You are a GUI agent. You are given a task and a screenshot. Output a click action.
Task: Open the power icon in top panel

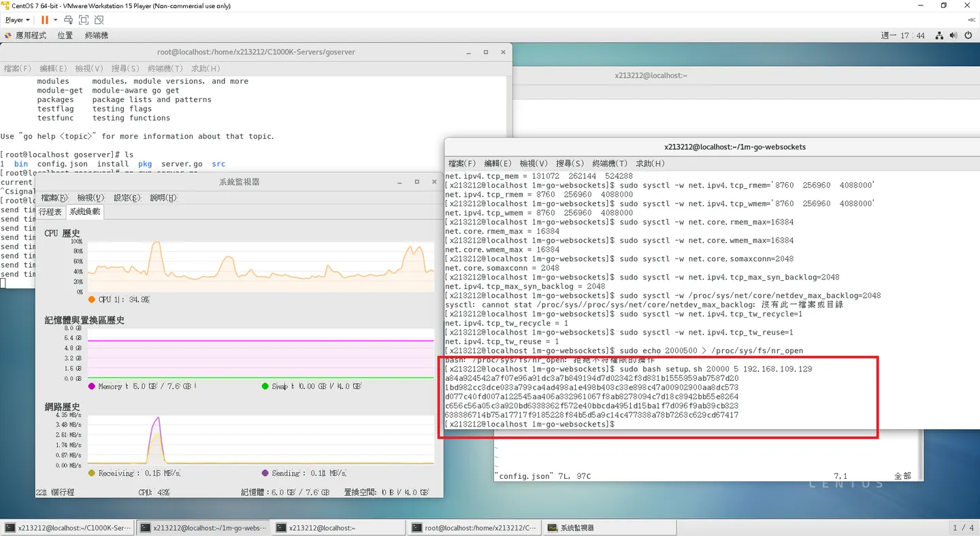[968, 35]
